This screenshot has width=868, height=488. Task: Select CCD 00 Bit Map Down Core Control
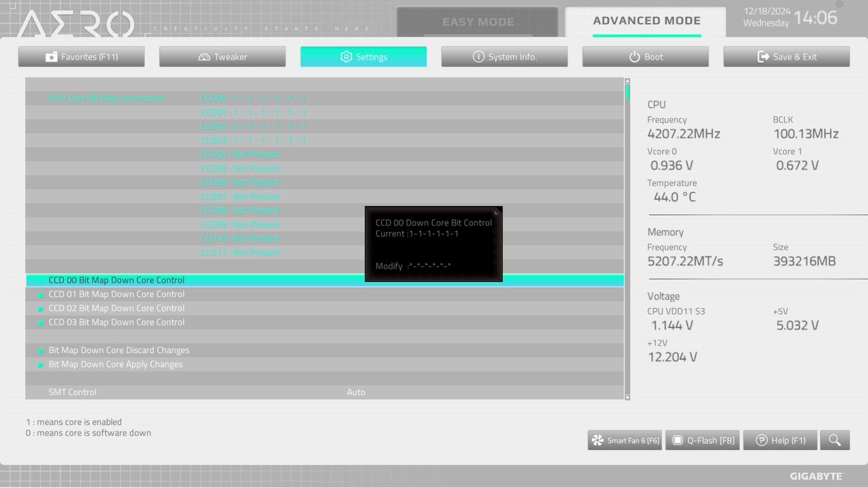[325, 280]
